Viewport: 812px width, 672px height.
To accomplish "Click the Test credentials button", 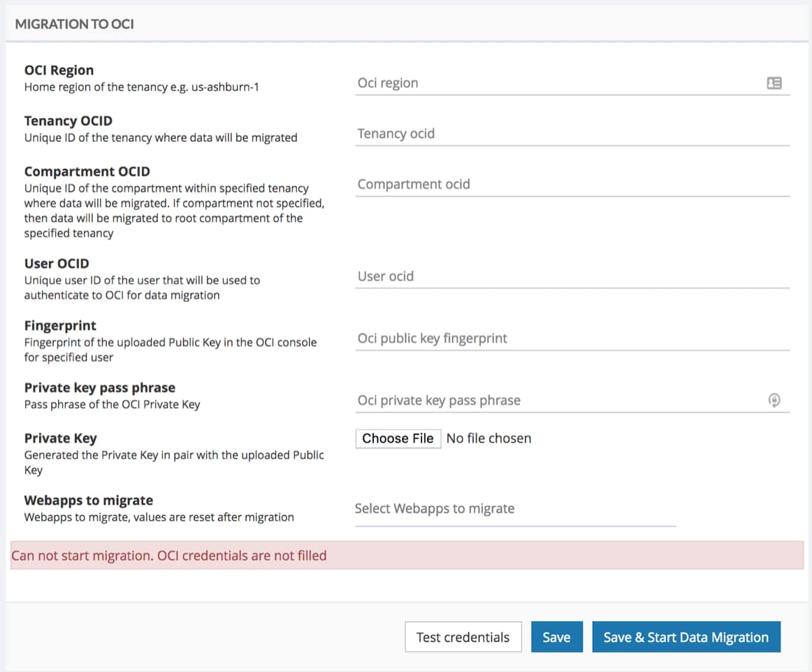I will point(463,637).
